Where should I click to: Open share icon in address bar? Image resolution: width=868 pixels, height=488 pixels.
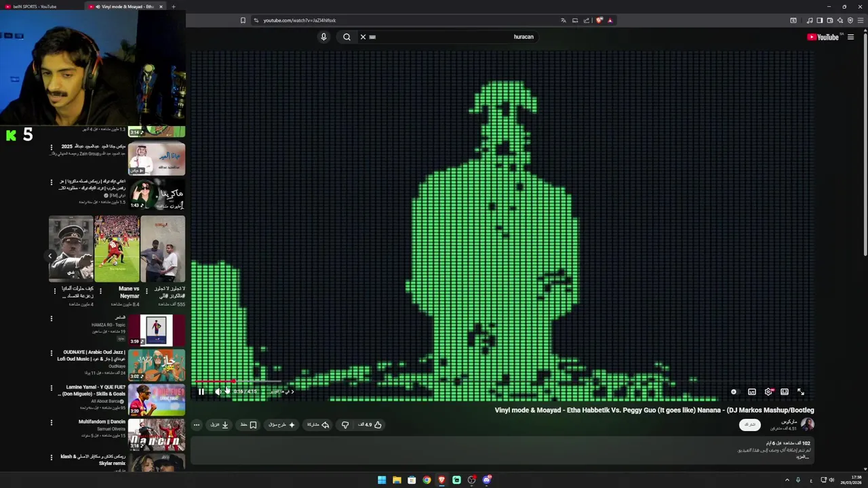pyautogui.click(x=587, y=20)
